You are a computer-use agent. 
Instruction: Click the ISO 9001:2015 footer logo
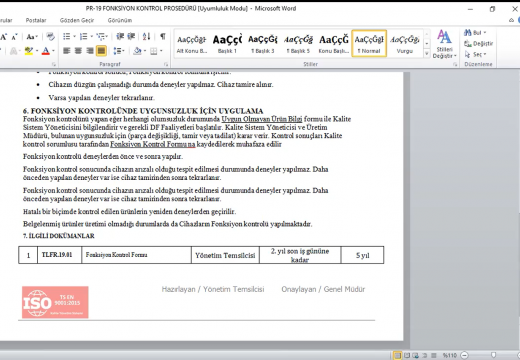click(55, 302)
